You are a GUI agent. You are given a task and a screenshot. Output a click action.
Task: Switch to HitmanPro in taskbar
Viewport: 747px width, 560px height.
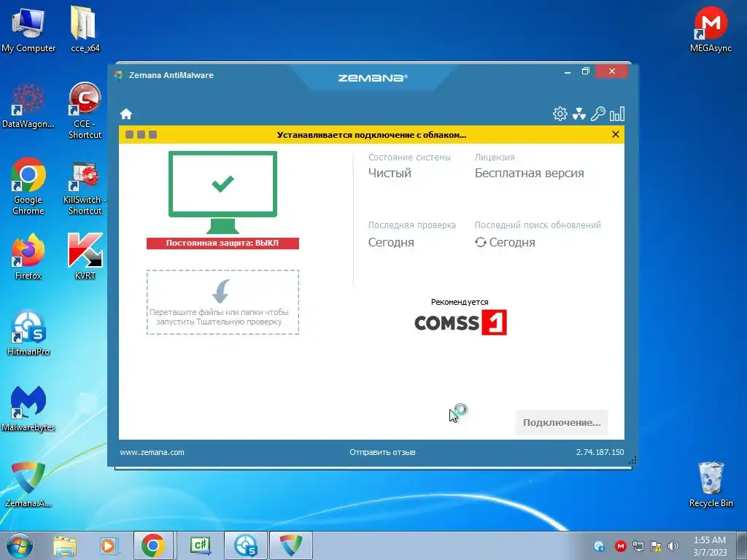246,545
